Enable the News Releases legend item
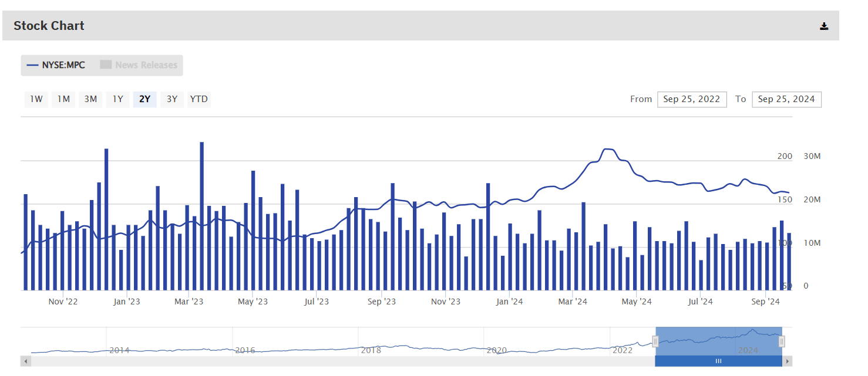The height and width of the screenshot is (376, 868). click(x=139, y=65)
